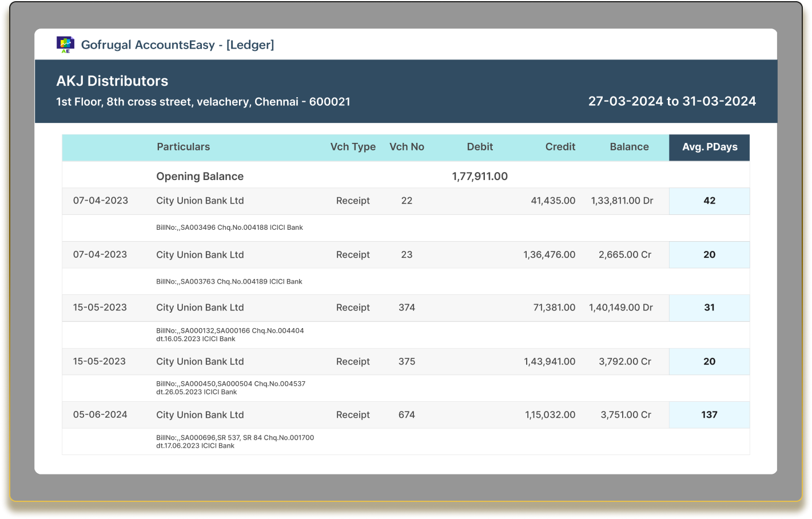Sort by the Credit column header
The height and width of the screenshot is (519, 812).
(x=560, y=147)
